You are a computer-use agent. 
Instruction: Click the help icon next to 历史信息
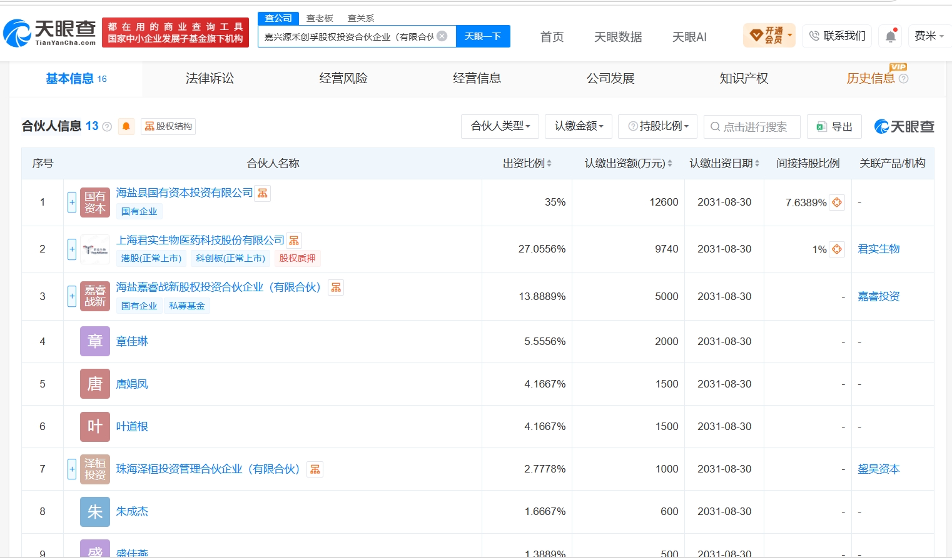coord(903,79)
